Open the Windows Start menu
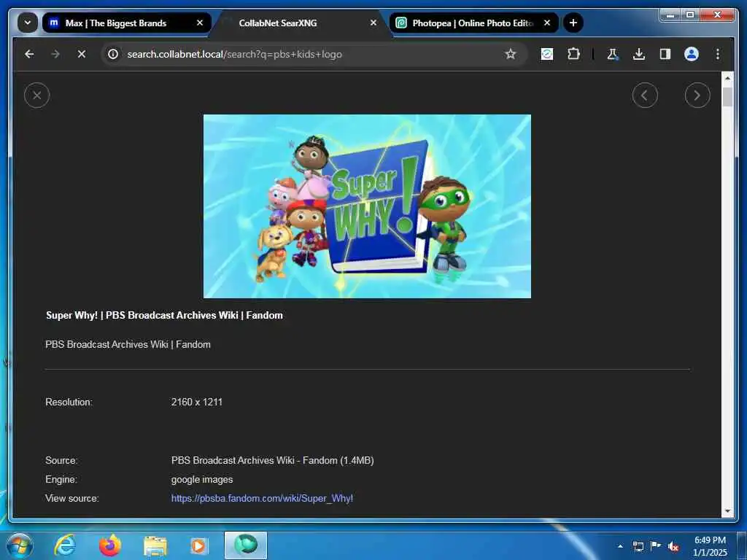Image resolution: width=747 pixels, height=560 pixels. click(x=20, y=545)
